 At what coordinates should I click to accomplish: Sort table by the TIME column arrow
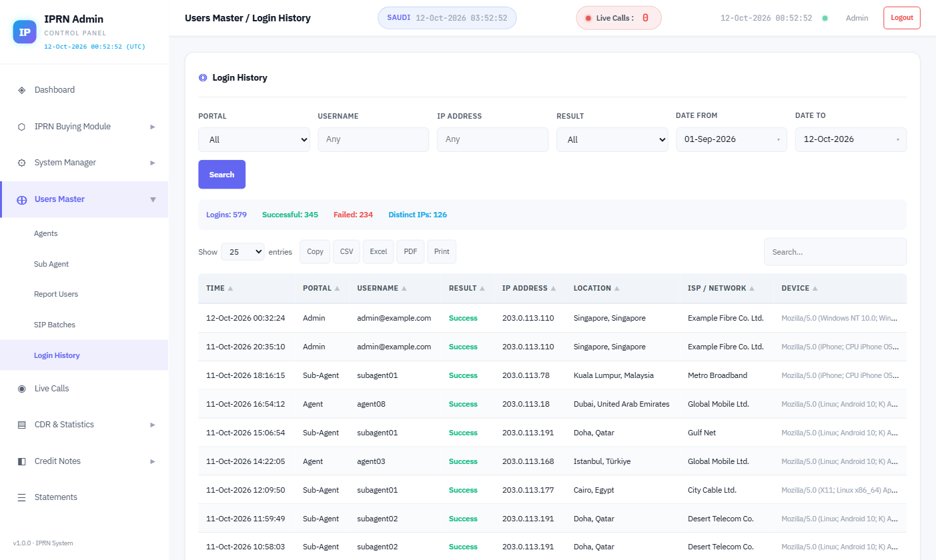tap(230, 289)
